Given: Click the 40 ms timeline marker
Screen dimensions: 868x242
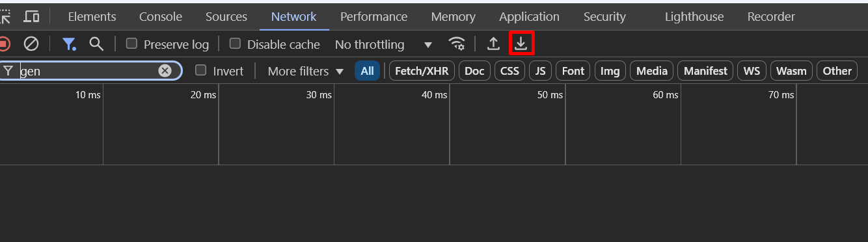Looking at the screenshot, I should pyautogui.click(x=435, y=95).
